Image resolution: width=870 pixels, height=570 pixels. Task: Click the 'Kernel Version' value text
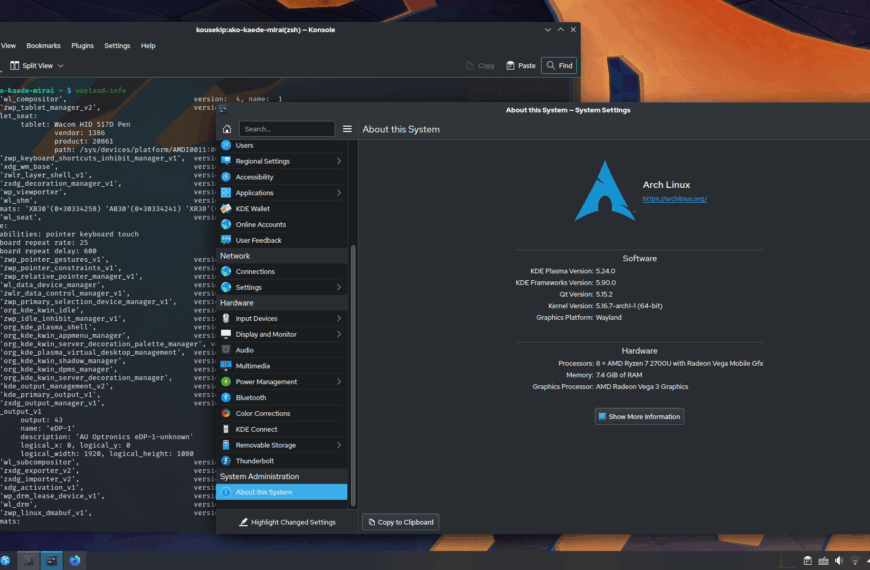(x=629, y=306)
